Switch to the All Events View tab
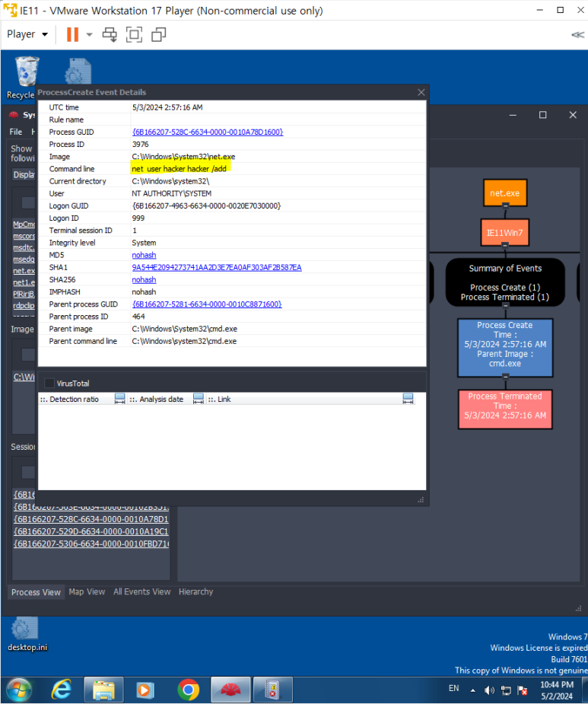The image size is (588, 704). 141,592
